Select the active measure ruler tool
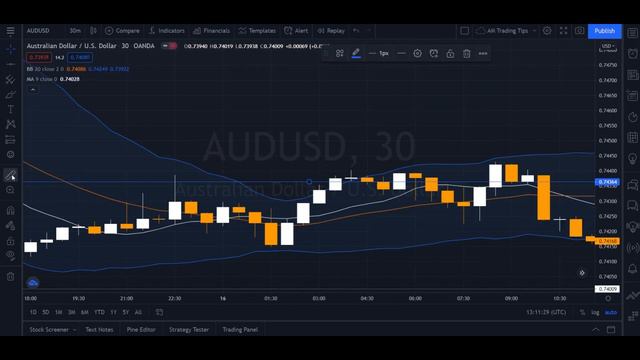The width and height of the screenshot is (640, 360). coord(10,175)
